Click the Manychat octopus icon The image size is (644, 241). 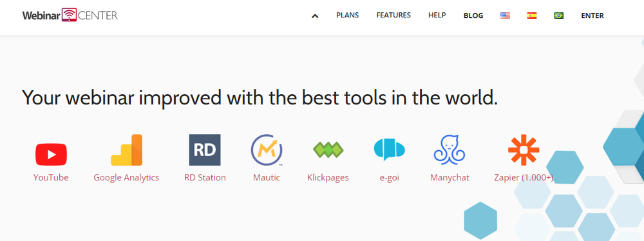(450, 149)
